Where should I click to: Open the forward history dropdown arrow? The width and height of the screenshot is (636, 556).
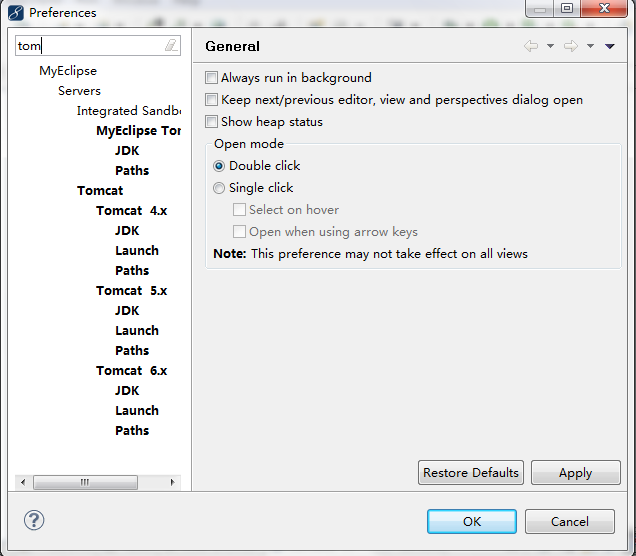click(x=591, y=46)
